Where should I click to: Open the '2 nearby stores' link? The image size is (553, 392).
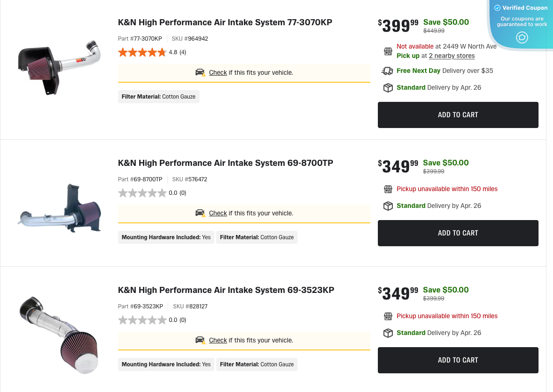point(452,56)
